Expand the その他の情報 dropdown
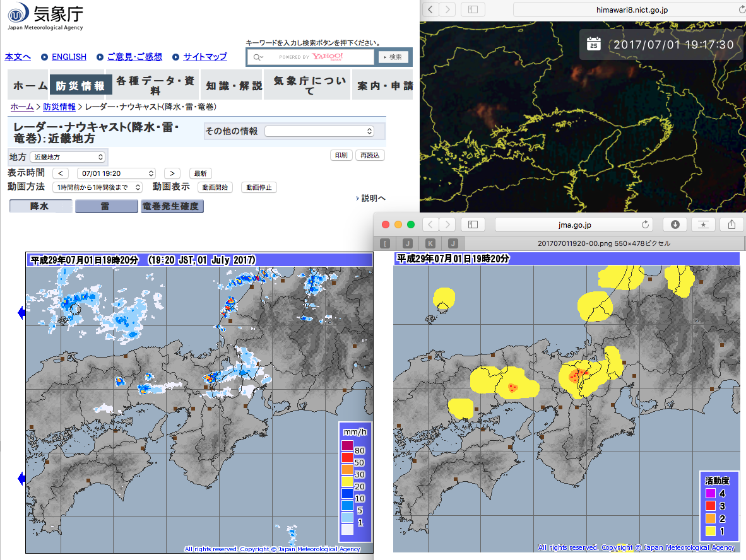The image size is (746, 560). tap(319, 131)
